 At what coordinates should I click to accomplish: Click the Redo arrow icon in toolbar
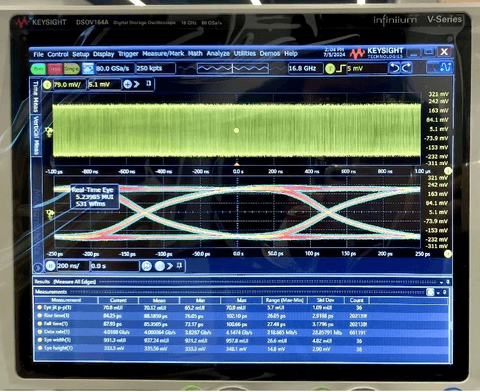[406, 68]
